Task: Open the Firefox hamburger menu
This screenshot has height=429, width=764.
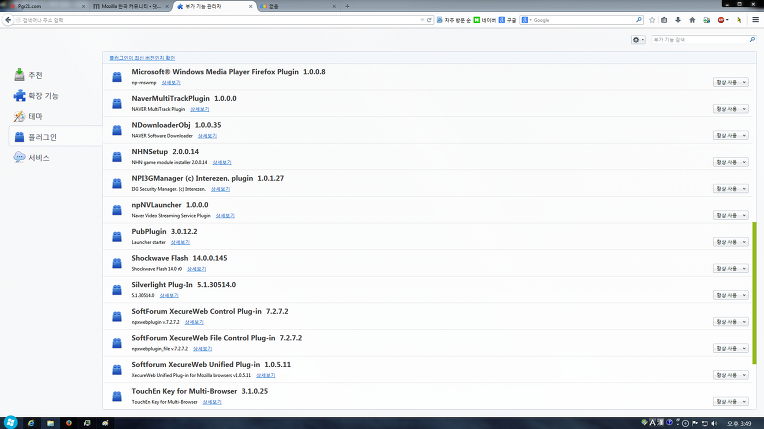Action: [x=753, y=19]
